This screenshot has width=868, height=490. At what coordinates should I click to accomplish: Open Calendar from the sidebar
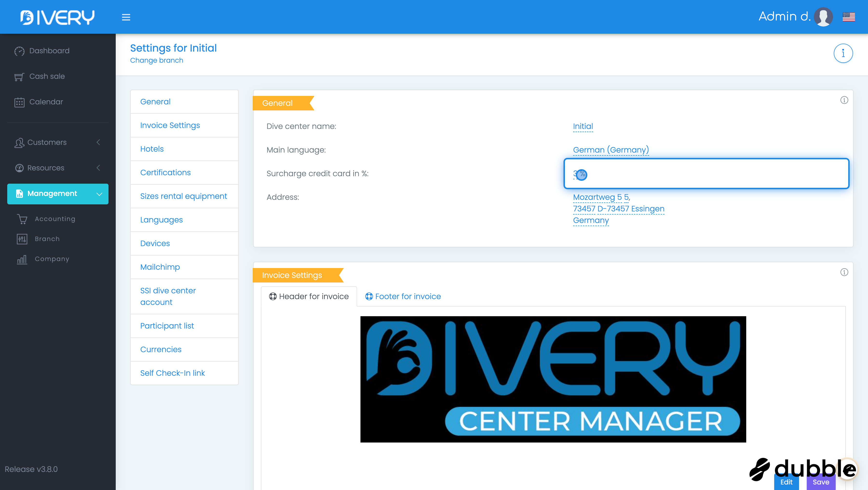[x=46, y=102]
